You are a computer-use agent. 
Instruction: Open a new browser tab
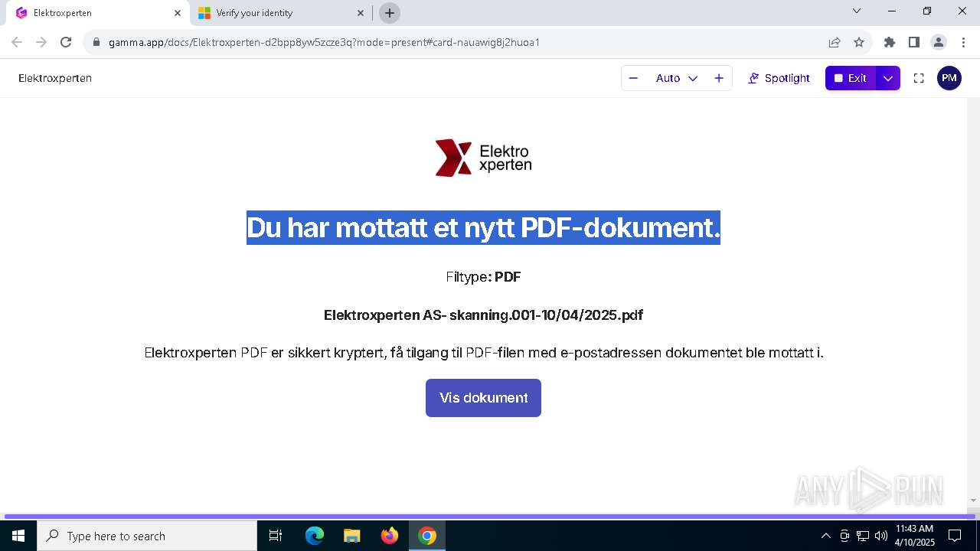pos(390,13)
